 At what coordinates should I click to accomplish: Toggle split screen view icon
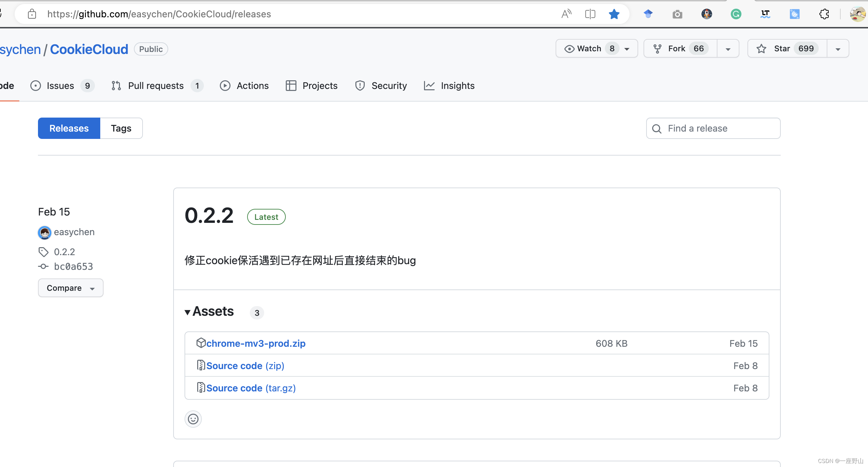(x=590, y=14)
